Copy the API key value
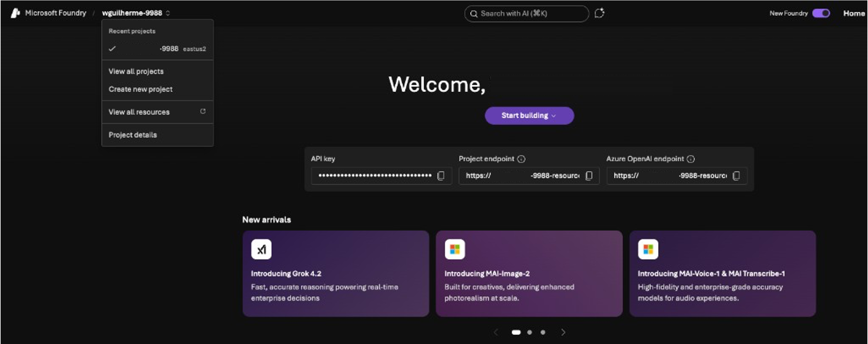868x344 pixels. pos(440,176)
